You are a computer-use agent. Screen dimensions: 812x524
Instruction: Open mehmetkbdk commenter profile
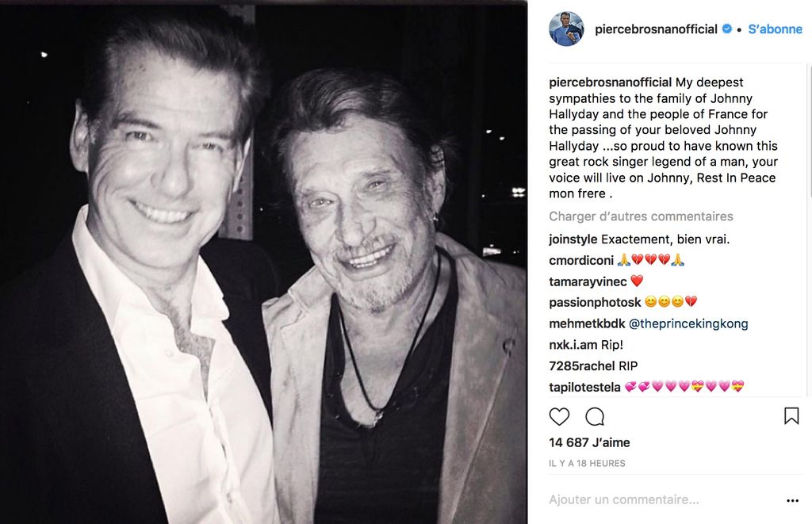587,323
